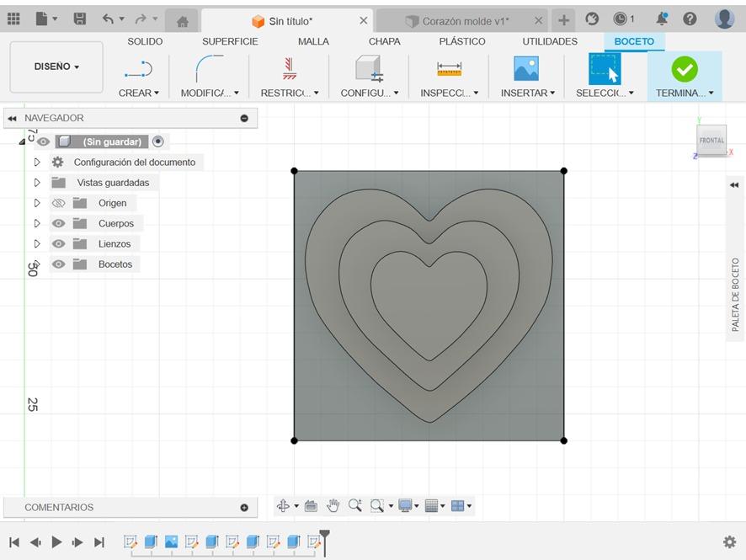Click the FRONTAL view cube face
The image size is (746, 560).
click(x=711, y=141)
